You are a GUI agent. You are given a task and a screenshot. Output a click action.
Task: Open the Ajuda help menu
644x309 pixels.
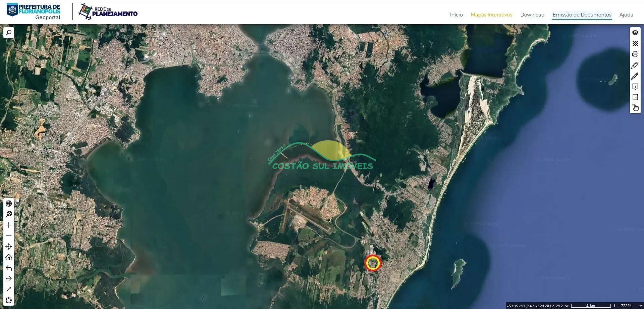[626, 15]
